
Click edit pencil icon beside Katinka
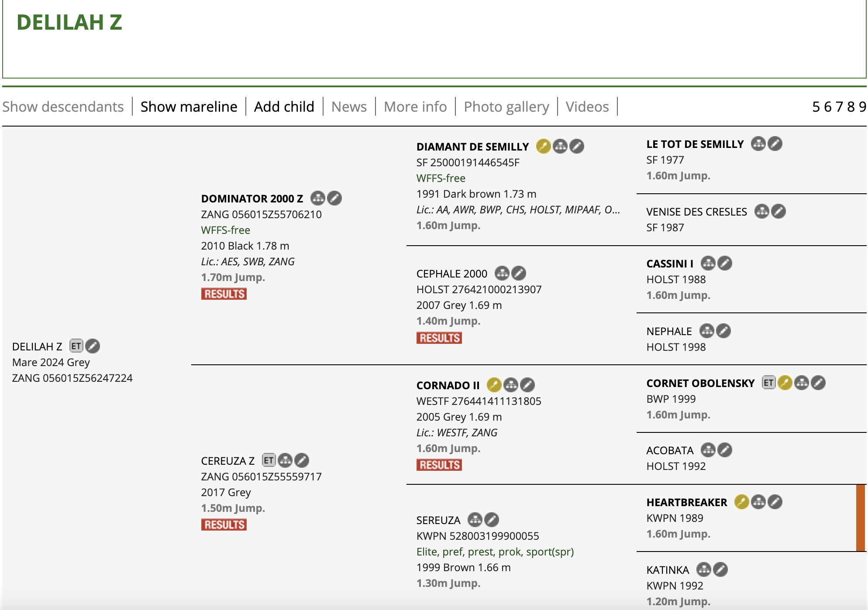pos(720,569)
